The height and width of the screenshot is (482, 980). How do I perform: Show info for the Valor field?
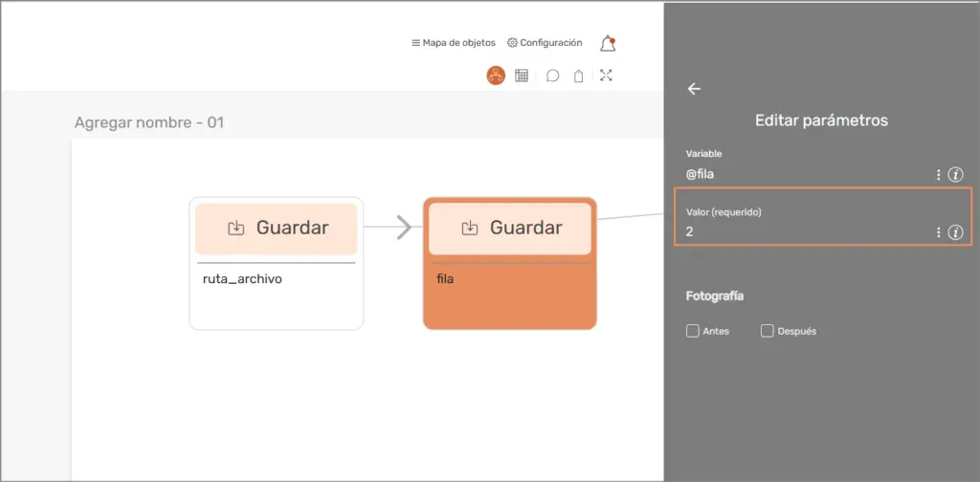(954, 232)
